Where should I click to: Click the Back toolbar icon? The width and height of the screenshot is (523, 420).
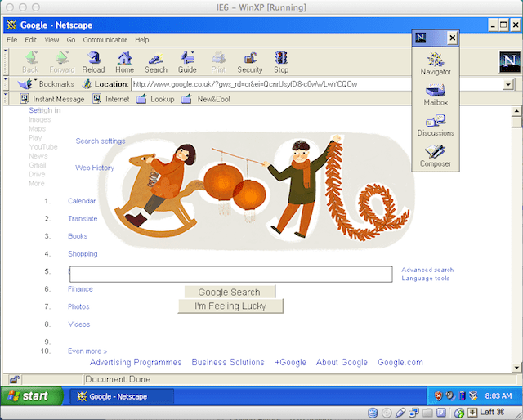click(30, 62)
